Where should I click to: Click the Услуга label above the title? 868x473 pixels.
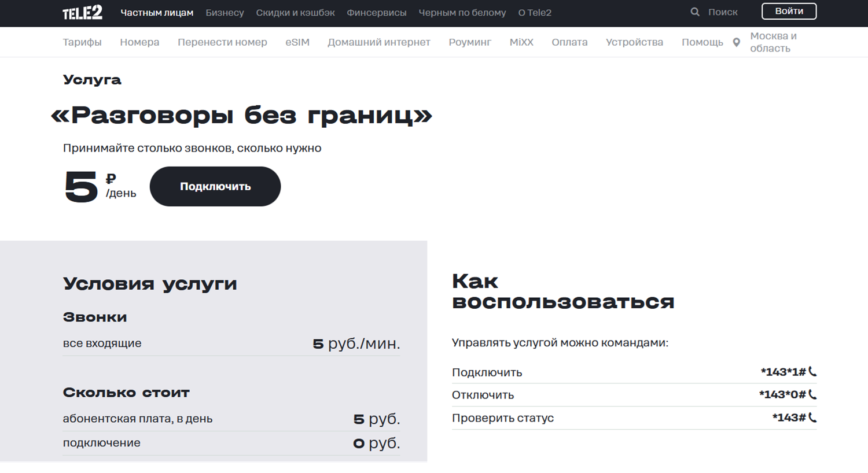(x=92, y=80)
